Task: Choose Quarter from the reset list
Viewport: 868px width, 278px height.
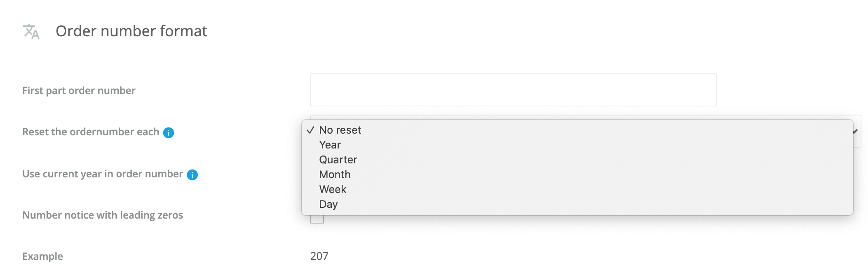Action: [x=338, y=160]
